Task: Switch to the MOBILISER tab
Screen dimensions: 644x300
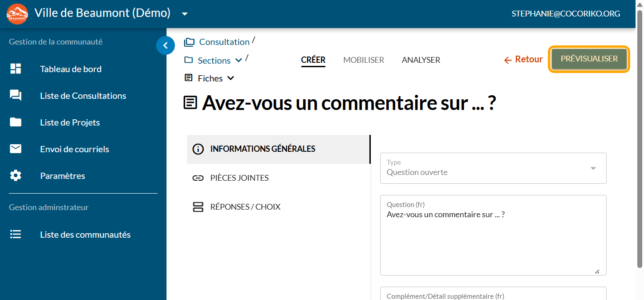Action: click(x=364, y=60)
